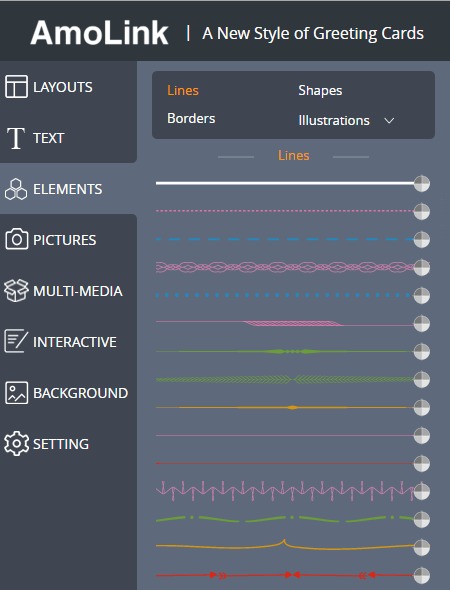Select the pink fine dotted line
This screenshot has height=590, width=450.
[x=285, y=211]
